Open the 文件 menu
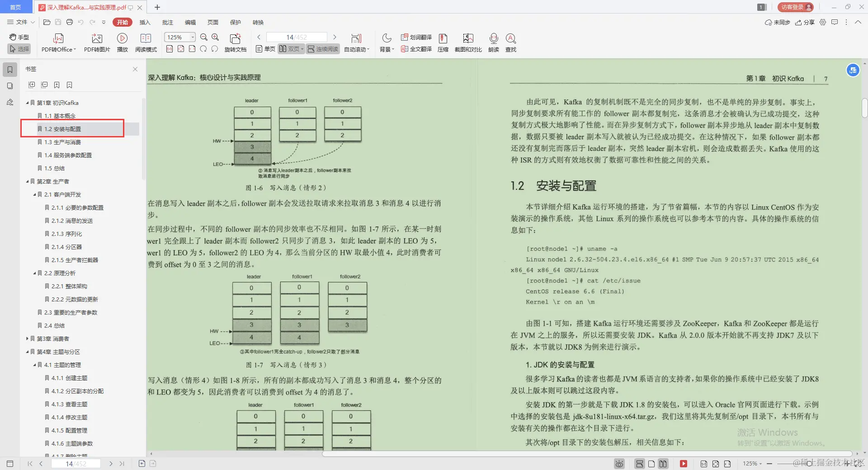868x470 pixels. tap(20, 22)
